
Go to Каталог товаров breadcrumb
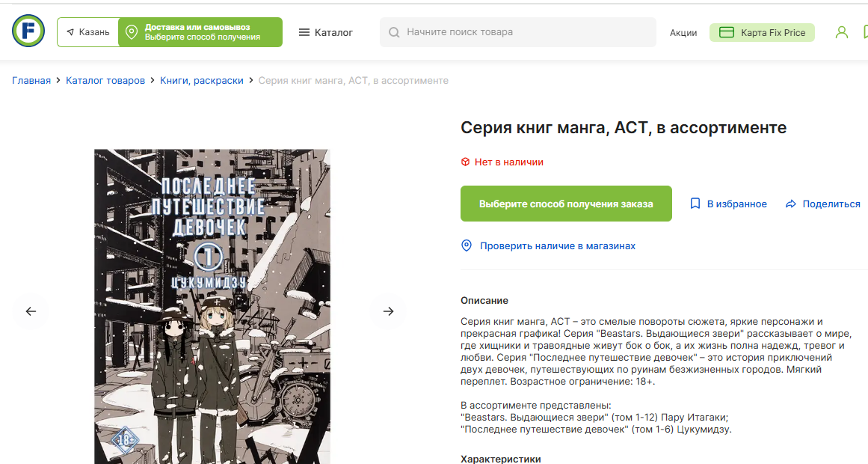click(105, 80)
